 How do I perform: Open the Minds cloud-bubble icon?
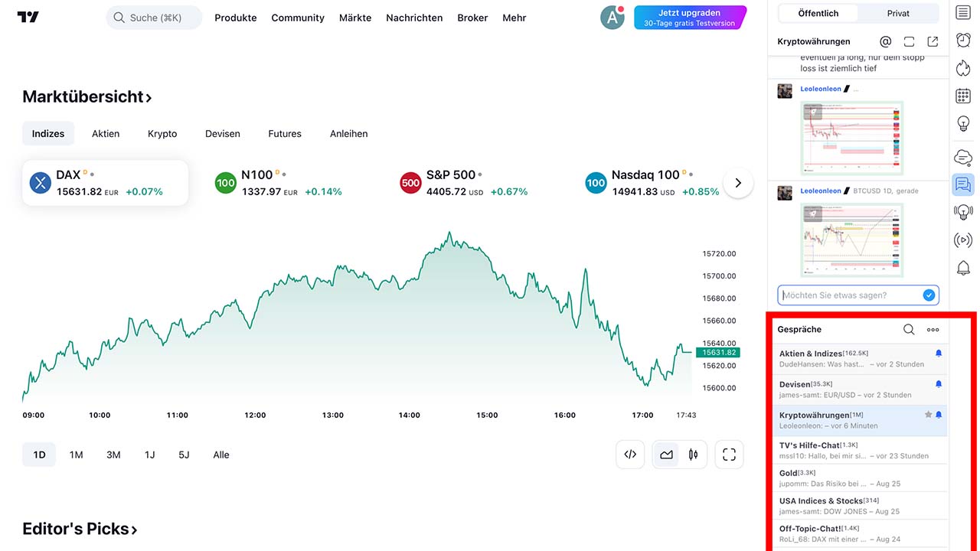click(x=963, y=157)
